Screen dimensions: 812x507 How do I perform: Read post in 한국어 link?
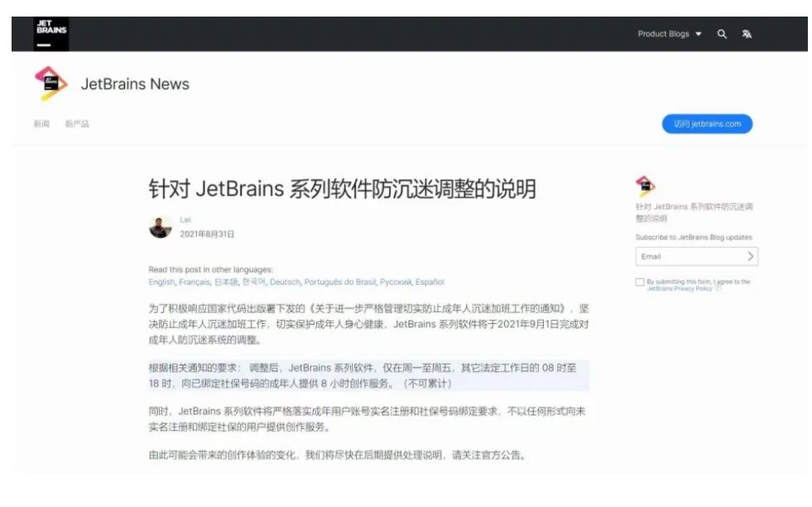tap(254, 282)
